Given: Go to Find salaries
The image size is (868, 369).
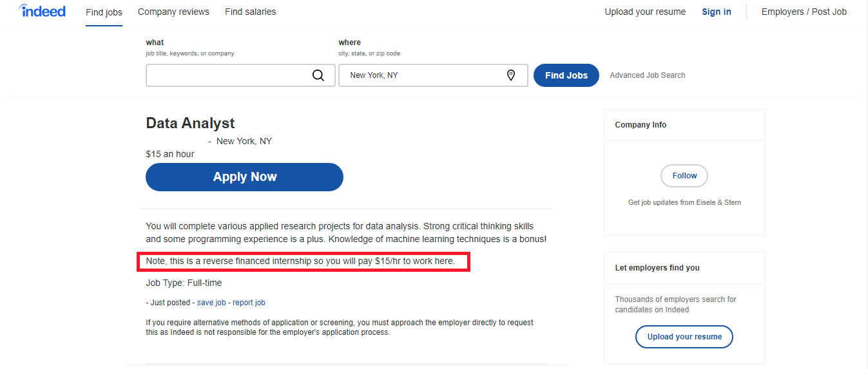Looking at the screenshot, I should pos(250,12).
